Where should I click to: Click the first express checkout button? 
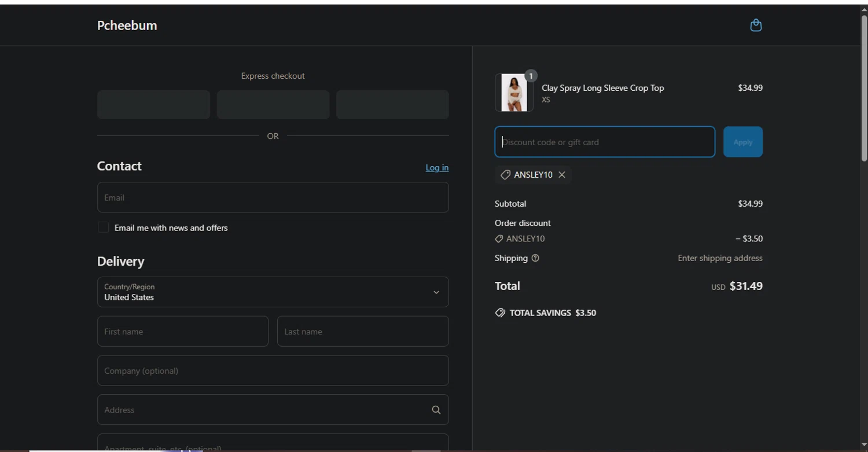[153, 105]
